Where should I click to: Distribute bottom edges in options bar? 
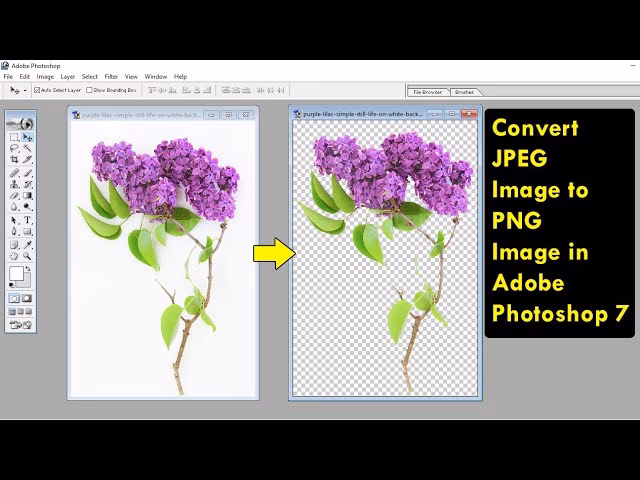[x=246, y=90]
